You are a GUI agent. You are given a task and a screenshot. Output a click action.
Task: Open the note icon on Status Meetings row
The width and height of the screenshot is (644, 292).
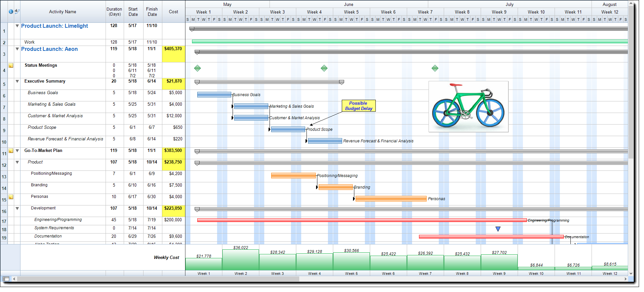pyautogui.click(x=11, y=66)
